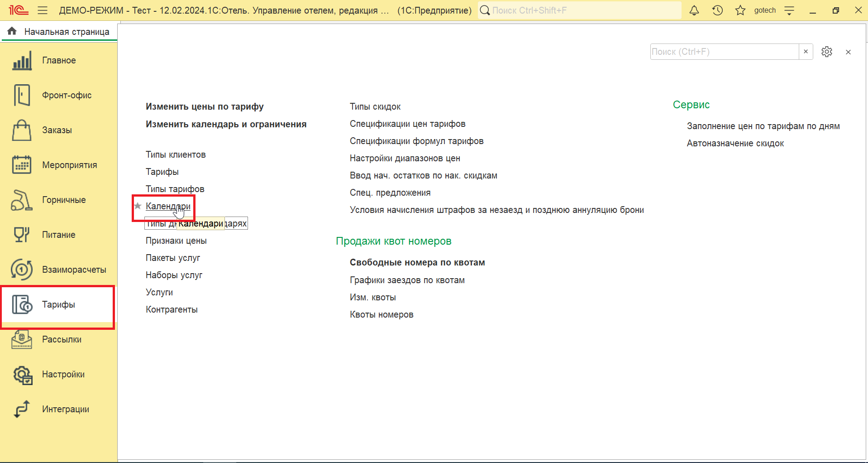Image resolution: width=868 pixels, height=463 pixels.
Task: Open the 1C logo main menu
Action: tap(19, 10)
